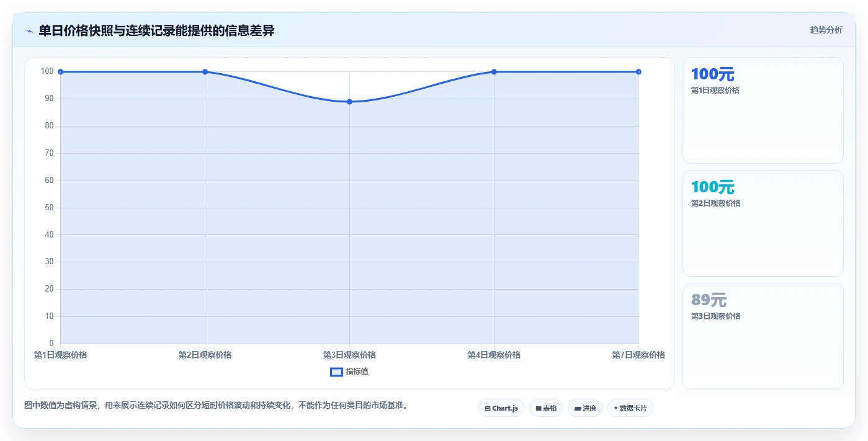
Task: Click the 指标值 legend label
Action: (x=357, y=372)
